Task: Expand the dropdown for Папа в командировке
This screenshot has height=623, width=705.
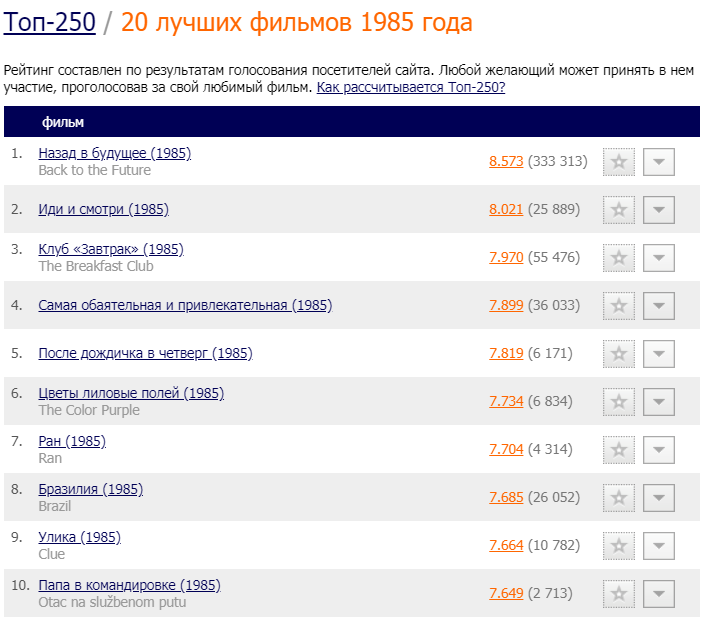Action: tap(659, 594)
